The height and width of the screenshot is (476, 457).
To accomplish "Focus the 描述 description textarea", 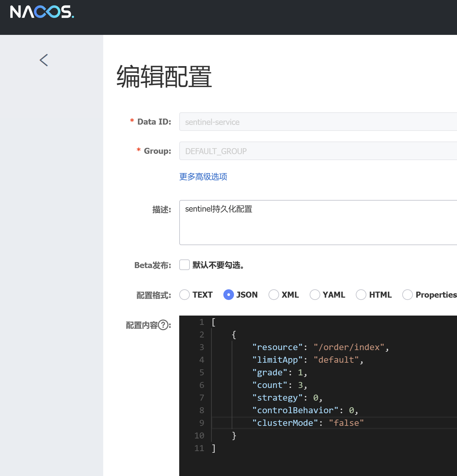I will pos(318,223).
